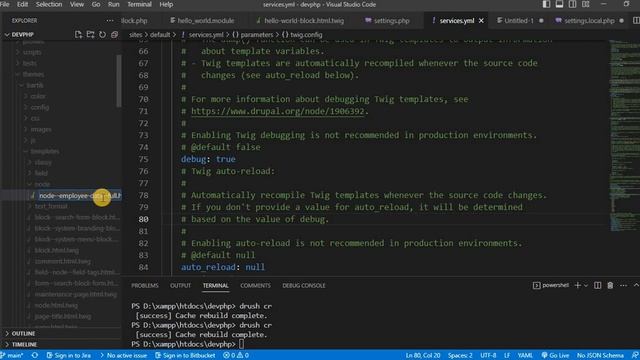Kill terminal with trash icon
The height and width of the screenshot is (360, 640).
[610, 285]
